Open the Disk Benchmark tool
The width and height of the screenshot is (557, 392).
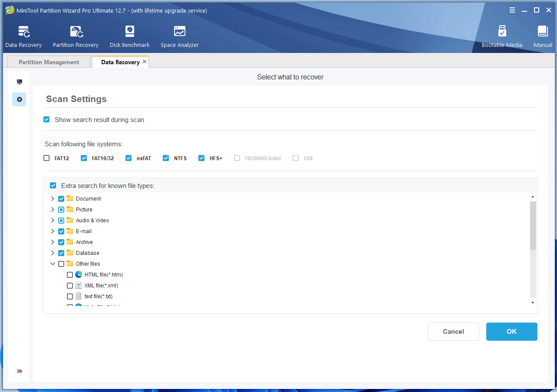tap(129, 37)
